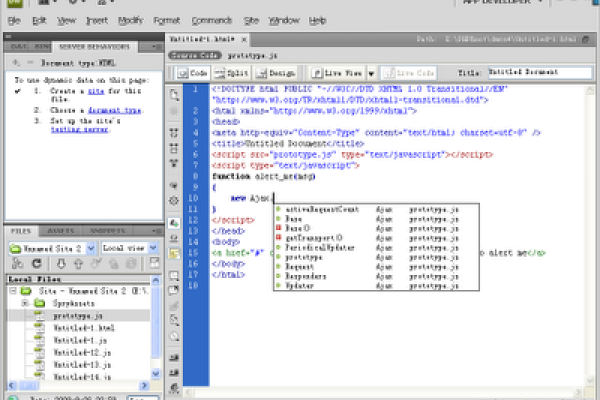Open the Insert menu
The image size is (600, 400).
pyautogui.click(x=97, y=20)
